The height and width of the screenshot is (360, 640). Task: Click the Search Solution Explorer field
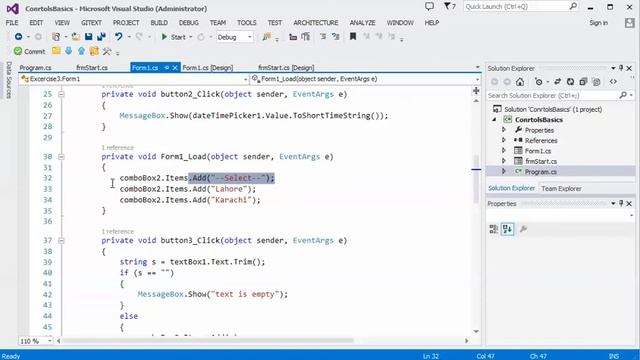coord(560,96)
